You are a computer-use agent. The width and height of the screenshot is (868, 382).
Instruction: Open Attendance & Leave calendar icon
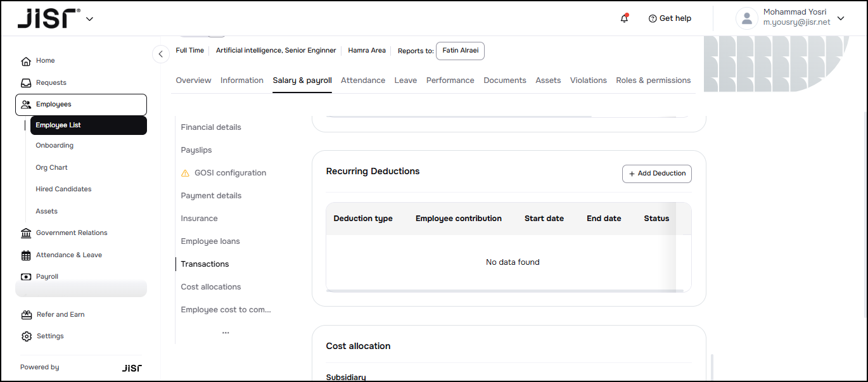pos(26,255)
